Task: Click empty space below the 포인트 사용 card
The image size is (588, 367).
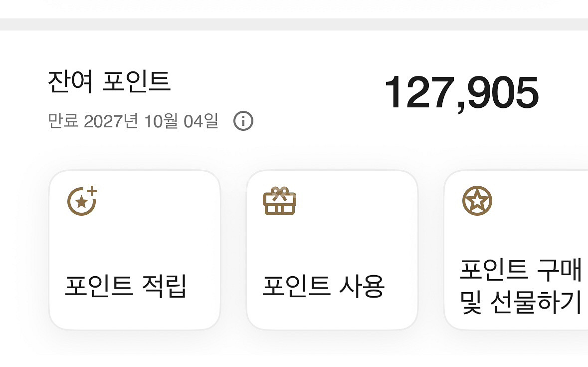Action: [x=332, y=350]
